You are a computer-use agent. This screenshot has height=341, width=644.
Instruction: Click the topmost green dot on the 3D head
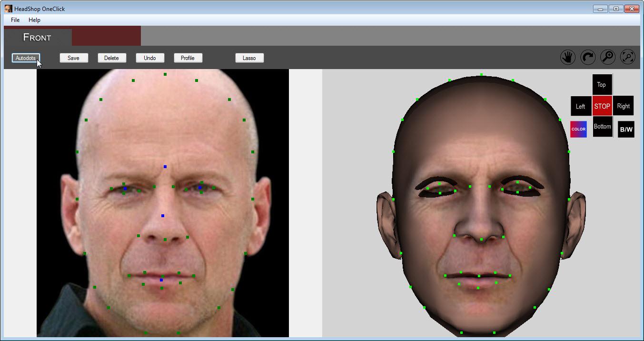pos(481,74)
